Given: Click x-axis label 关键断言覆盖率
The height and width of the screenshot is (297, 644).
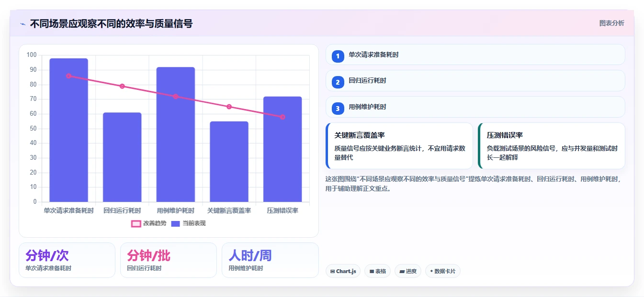Looking at the screenshot, I should 229,210.
